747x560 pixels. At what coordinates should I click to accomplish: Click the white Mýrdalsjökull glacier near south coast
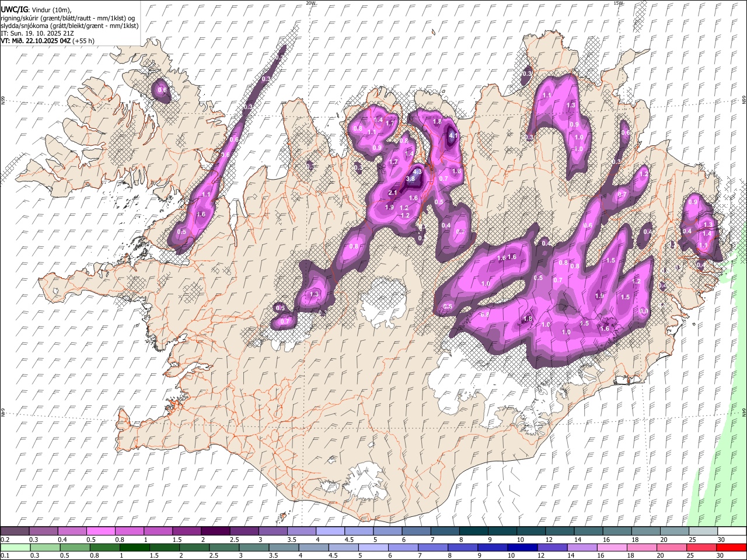(366, 481)
